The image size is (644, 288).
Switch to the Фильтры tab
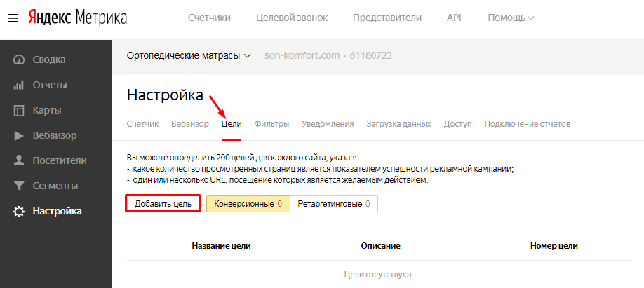pos(271,124)
